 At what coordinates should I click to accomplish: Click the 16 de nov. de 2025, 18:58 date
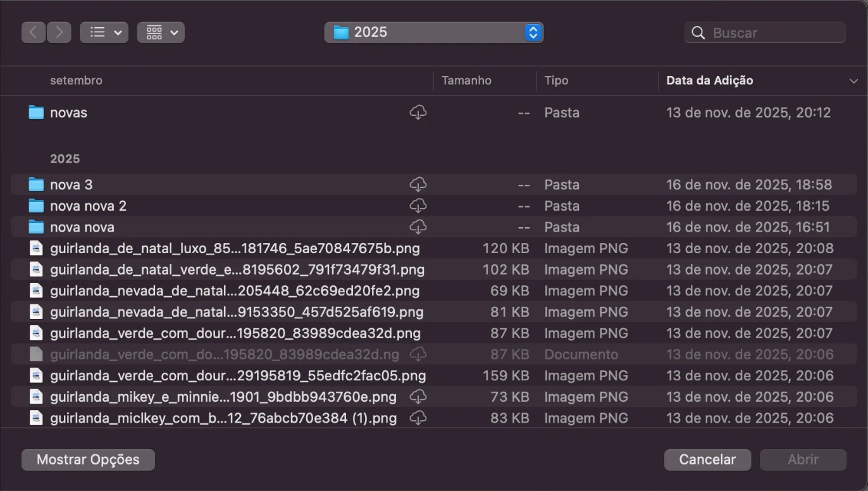click(x=749, y=185)
